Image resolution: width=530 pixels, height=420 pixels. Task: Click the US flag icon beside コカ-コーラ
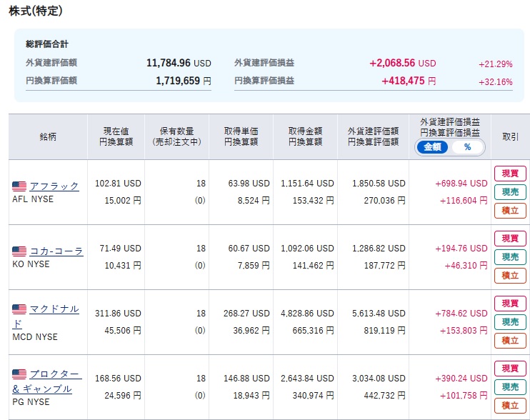(x=19, y=251)
